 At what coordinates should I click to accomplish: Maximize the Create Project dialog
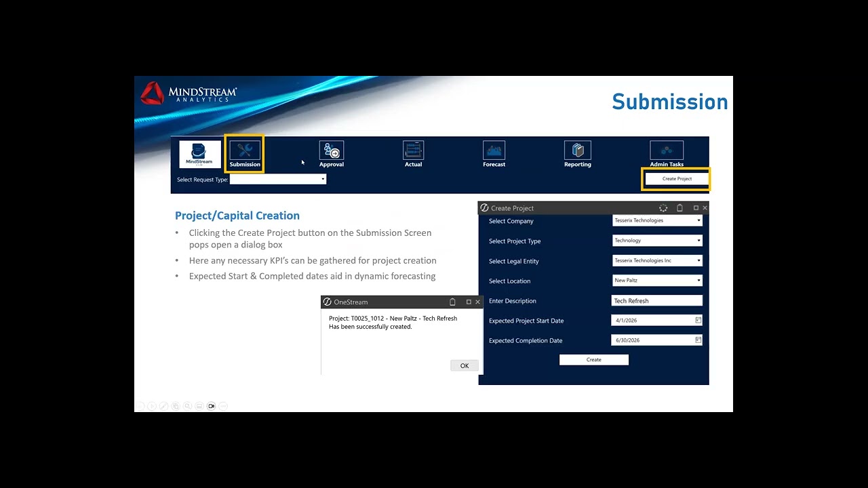tap(696, 208)
